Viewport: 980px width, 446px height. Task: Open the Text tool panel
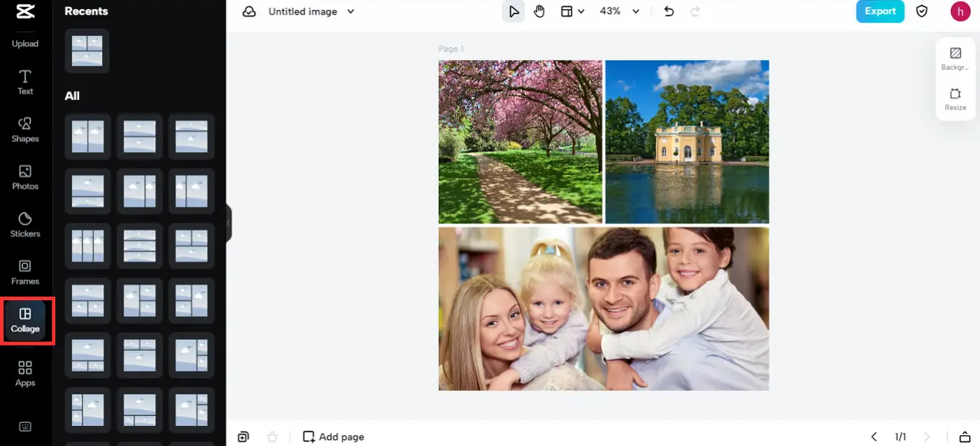tap(25, 82)
